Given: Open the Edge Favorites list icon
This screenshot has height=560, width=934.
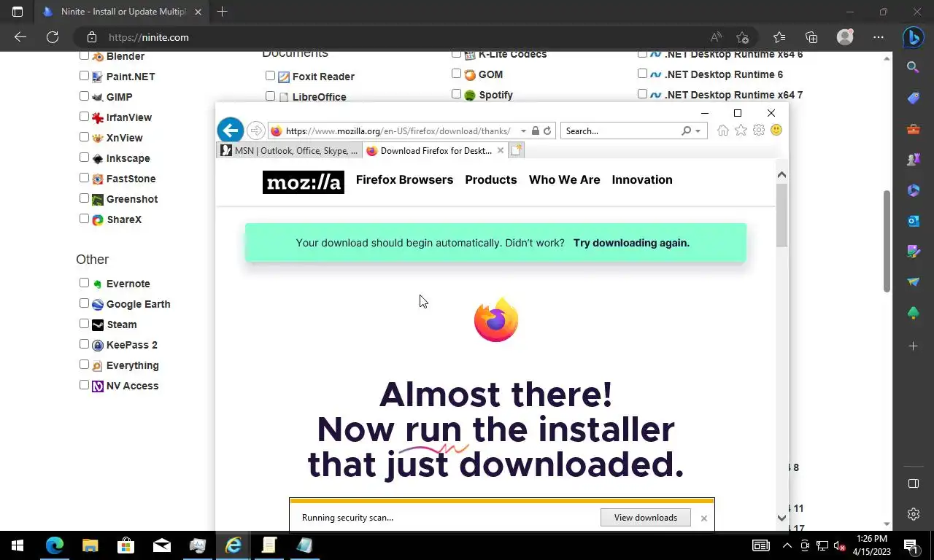Looking at the screenshot, I should coord(779,37).
